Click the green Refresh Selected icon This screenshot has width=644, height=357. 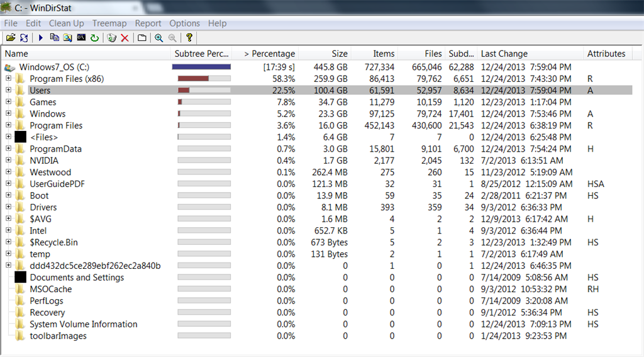pos(95,38)
